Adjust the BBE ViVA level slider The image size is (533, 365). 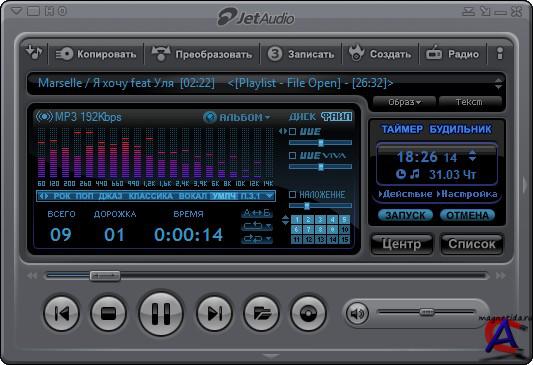(321, 167)
